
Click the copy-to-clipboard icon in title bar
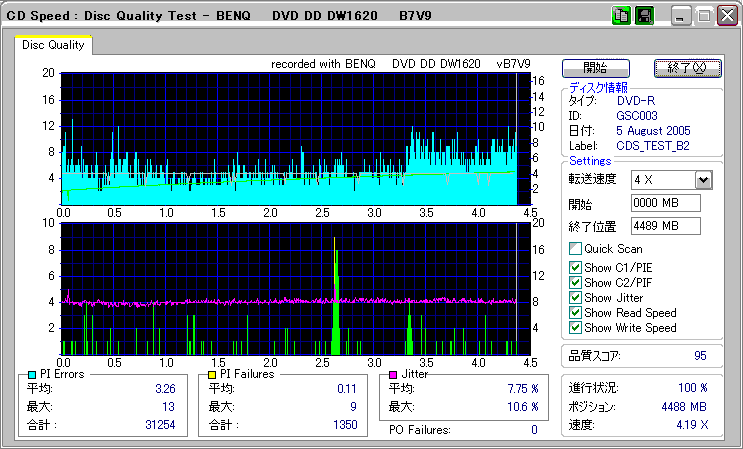pos(620,16)
